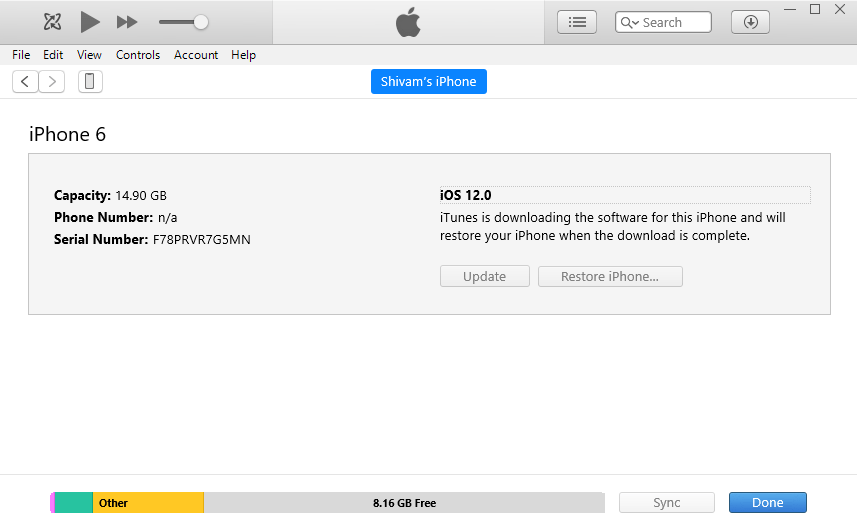Click the iPhone device icon button
Viewport: 857px width, 530px height.
90,82
